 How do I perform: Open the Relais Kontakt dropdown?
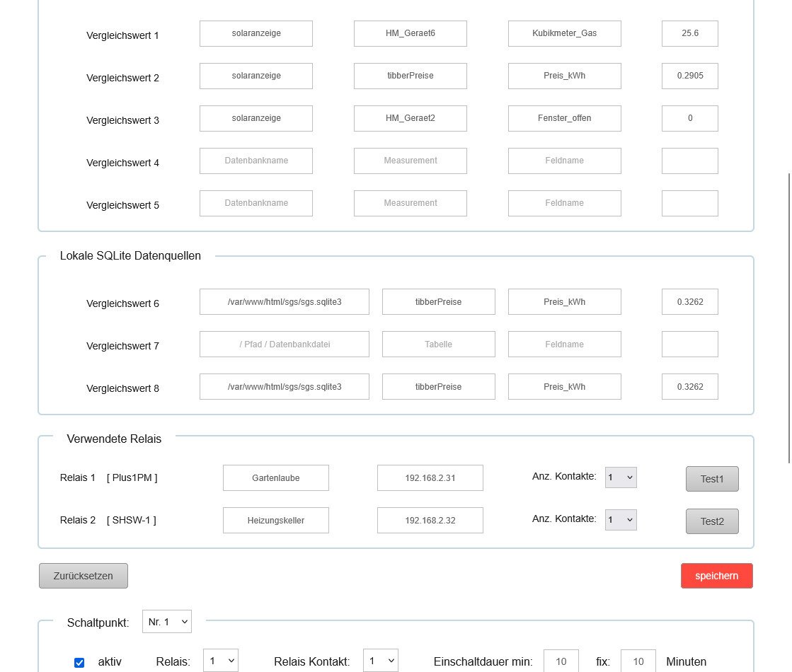380,661
